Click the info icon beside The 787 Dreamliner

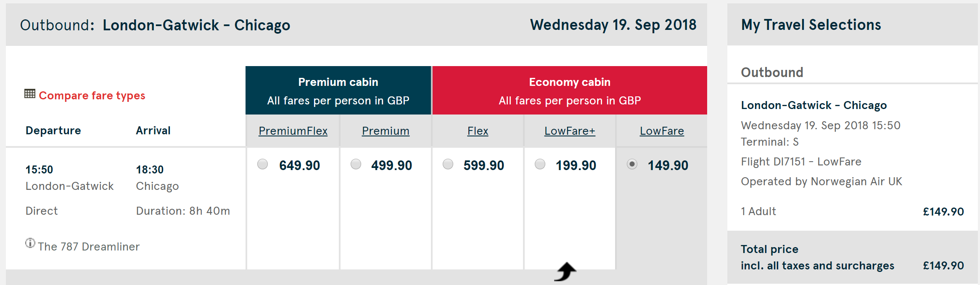click(30, 243)
